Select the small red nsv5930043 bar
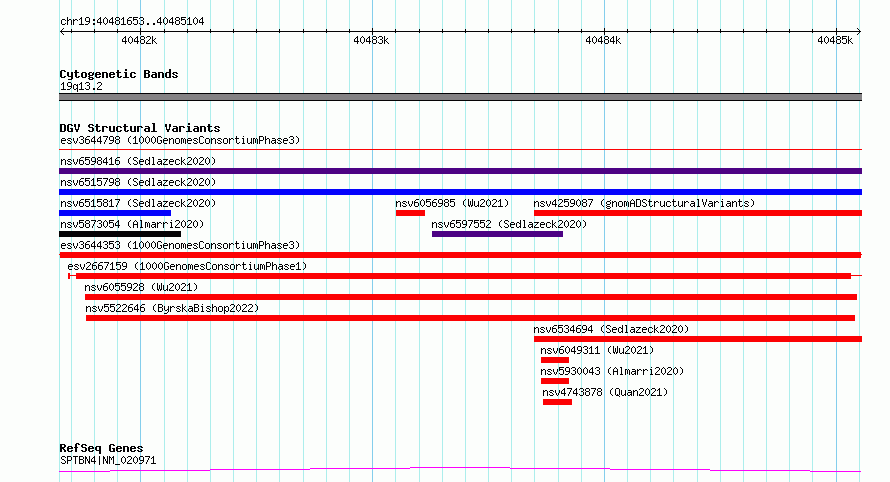The image size is (890, 482). coord(555,381)
